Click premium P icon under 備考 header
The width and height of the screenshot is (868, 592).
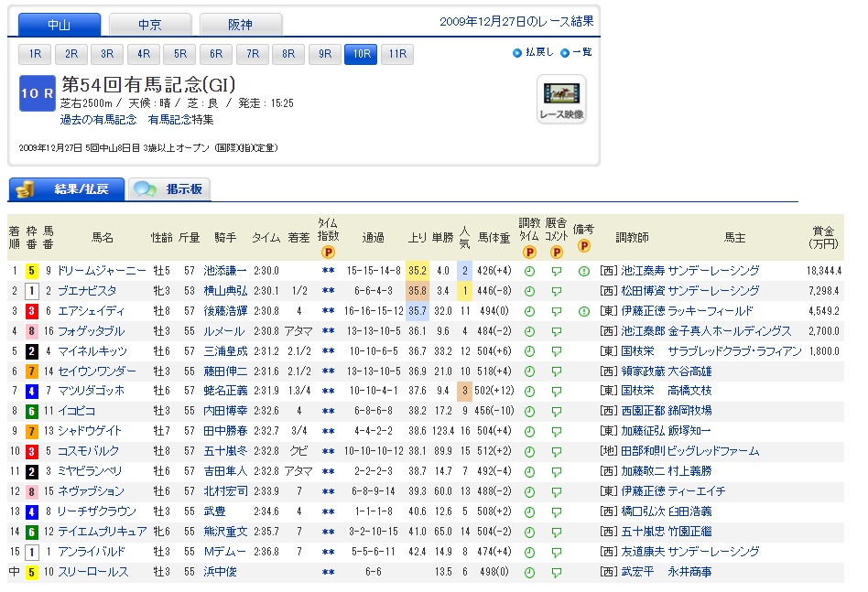583,246
